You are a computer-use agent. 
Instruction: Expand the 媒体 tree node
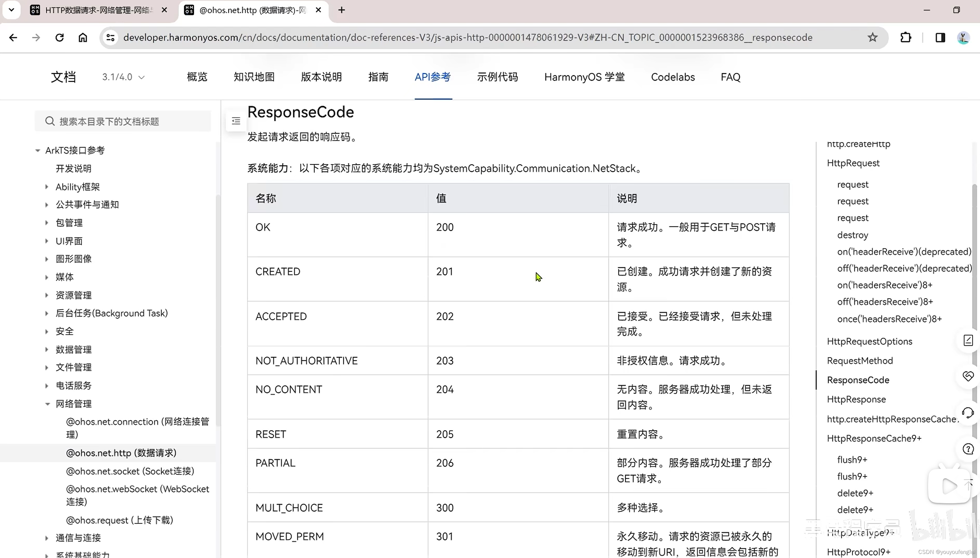click(47, 277)
